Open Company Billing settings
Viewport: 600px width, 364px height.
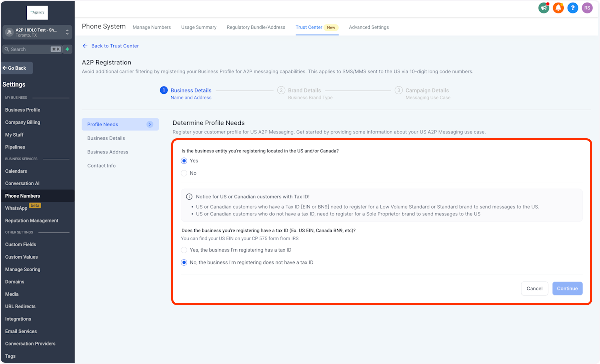(x=23, y=122)
